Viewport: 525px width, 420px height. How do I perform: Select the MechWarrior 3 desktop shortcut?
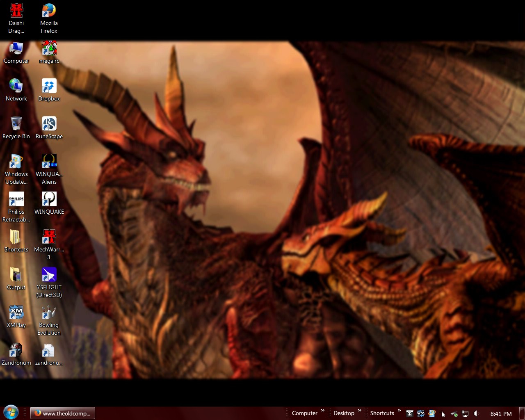click(49, 245)
